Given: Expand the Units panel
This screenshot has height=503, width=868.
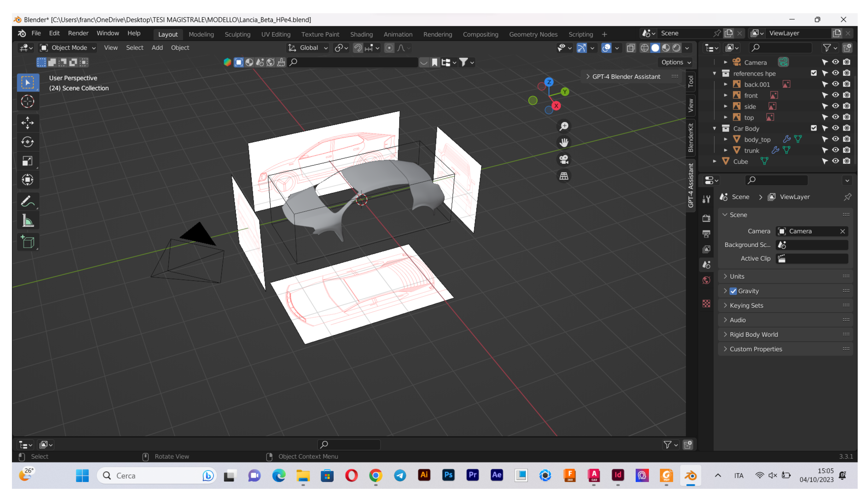Looking at the screenshot, I should click(x=737, y=276).
